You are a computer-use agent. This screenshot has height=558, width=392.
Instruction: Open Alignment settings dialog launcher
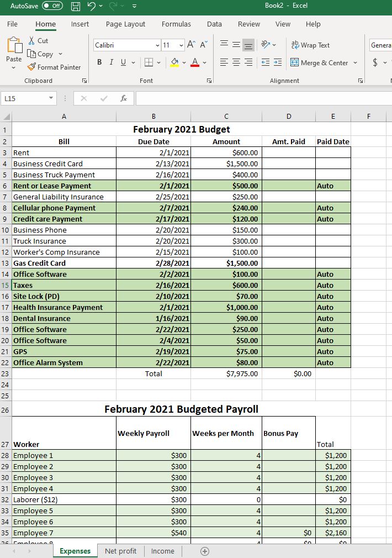(x=361, y=81)
